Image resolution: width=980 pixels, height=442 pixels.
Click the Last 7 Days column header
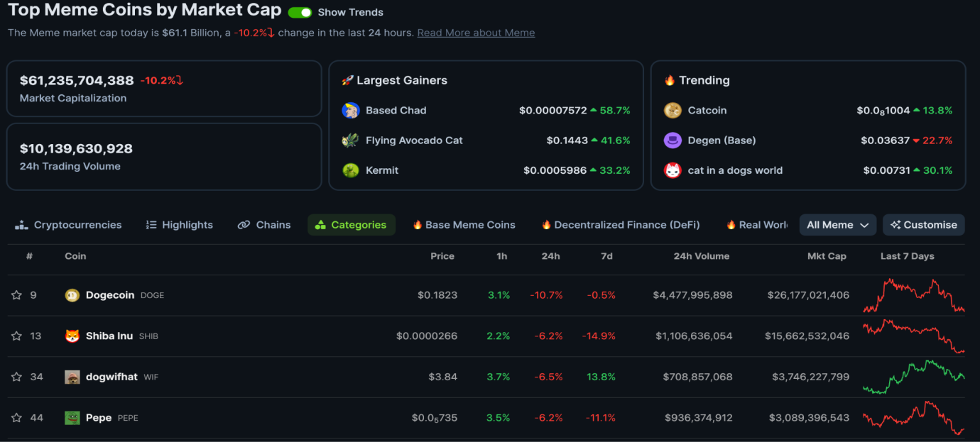click(908, 256)
